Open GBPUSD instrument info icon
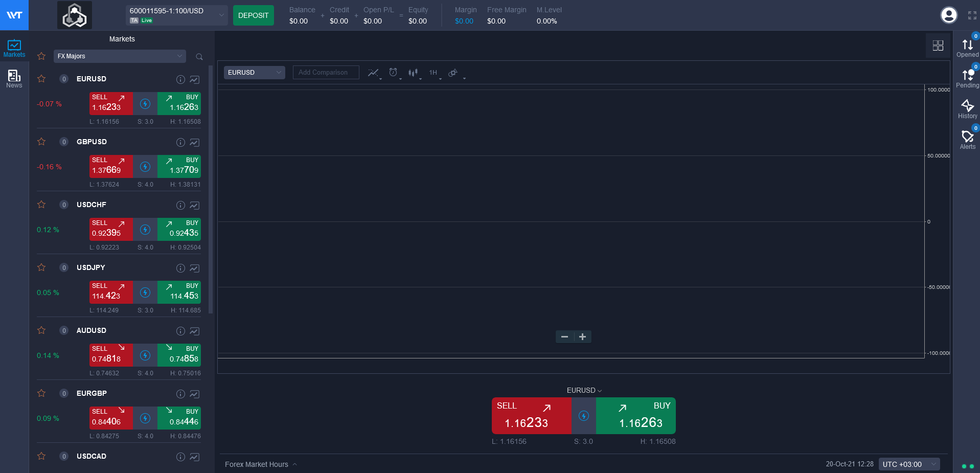Screen dimensions: 980x473 [180, 142]
